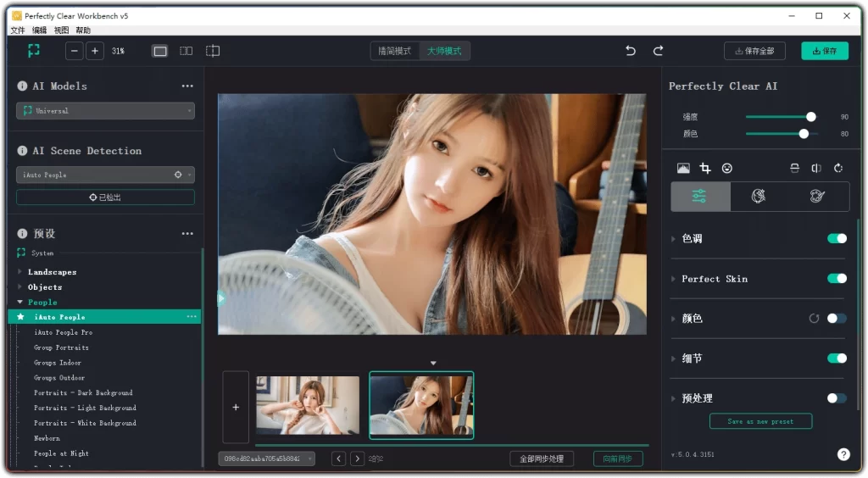Open 预设 info icon
The image size is (868, 478).
[x=22, y=233]
